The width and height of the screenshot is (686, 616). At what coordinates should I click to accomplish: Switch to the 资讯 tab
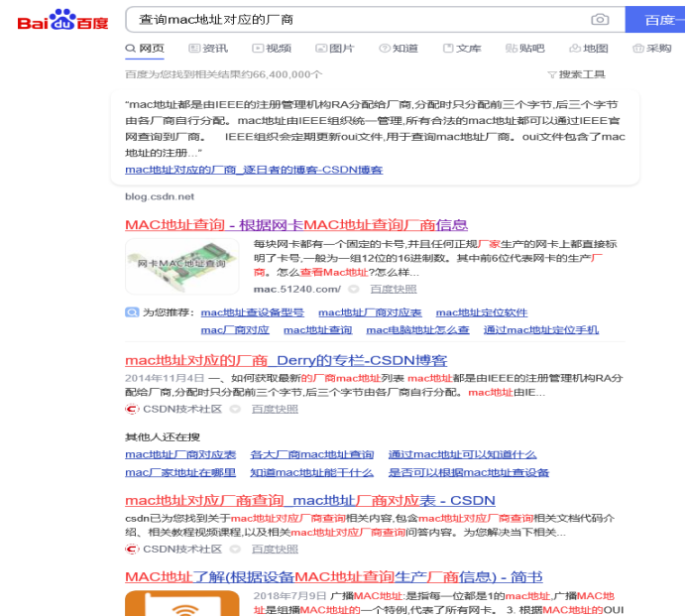[208, 49]
